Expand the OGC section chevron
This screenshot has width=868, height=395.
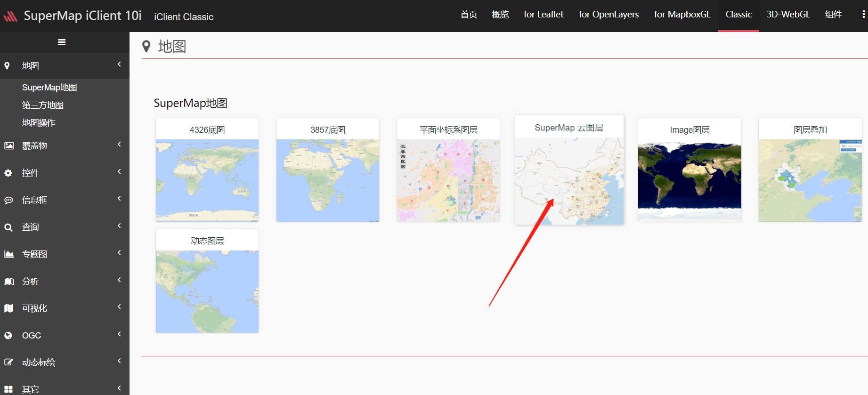point(119,334)
